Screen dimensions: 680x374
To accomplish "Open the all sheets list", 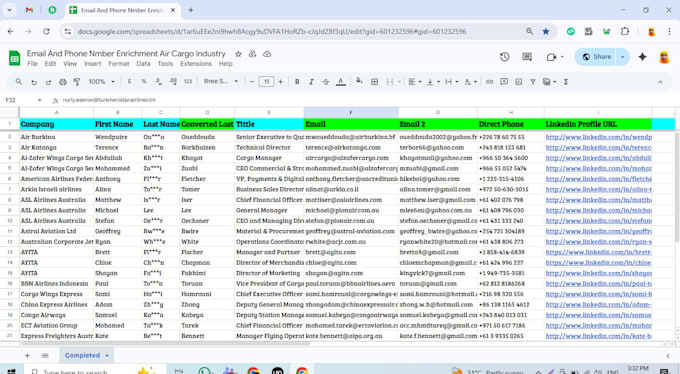I will tap(45, 355).
